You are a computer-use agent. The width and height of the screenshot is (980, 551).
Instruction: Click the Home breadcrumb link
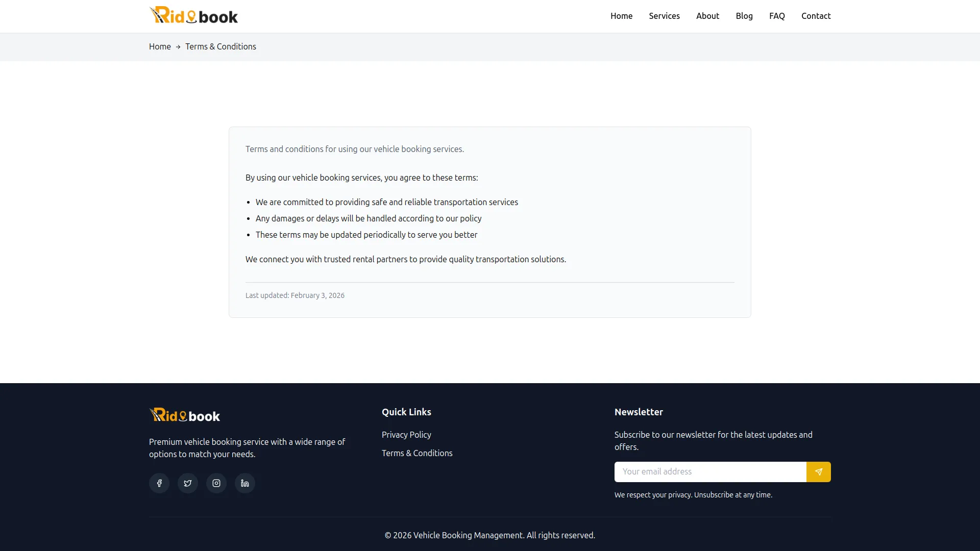pyautogui.click(x=160, y=46)
